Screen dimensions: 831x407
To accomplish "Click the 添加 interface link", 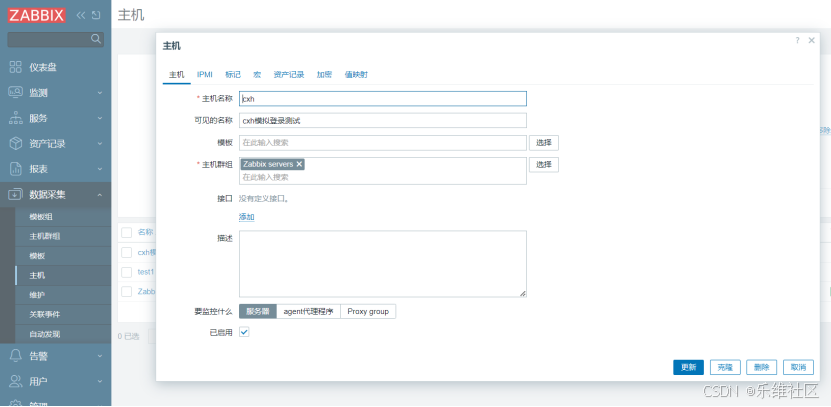I will (246, 217).
